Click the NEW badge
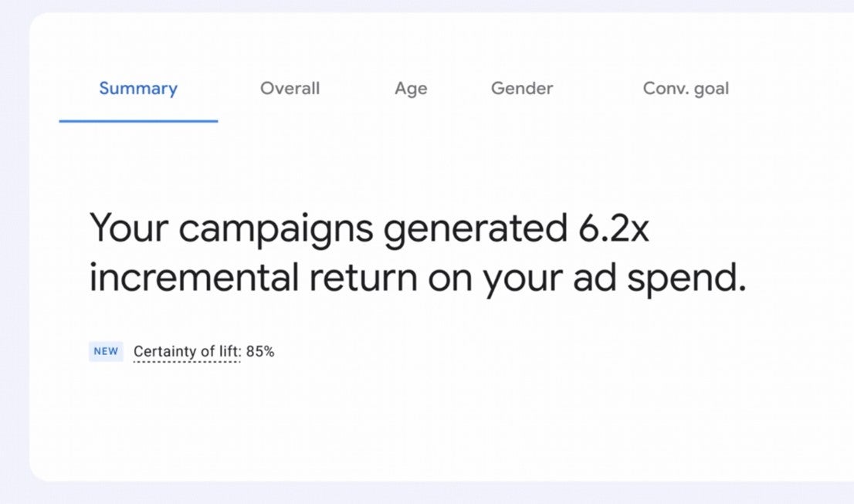 click(106, 352)
